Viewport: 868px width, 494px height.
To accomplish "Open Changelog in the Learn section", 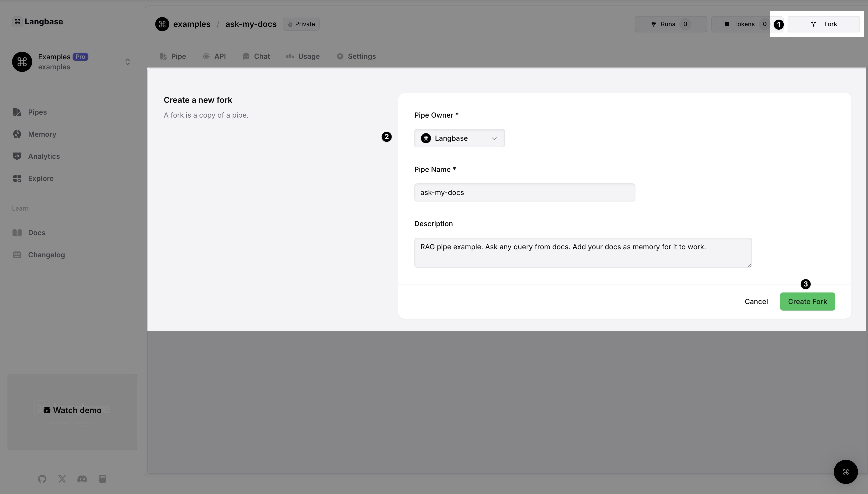I will coord(39,255).
